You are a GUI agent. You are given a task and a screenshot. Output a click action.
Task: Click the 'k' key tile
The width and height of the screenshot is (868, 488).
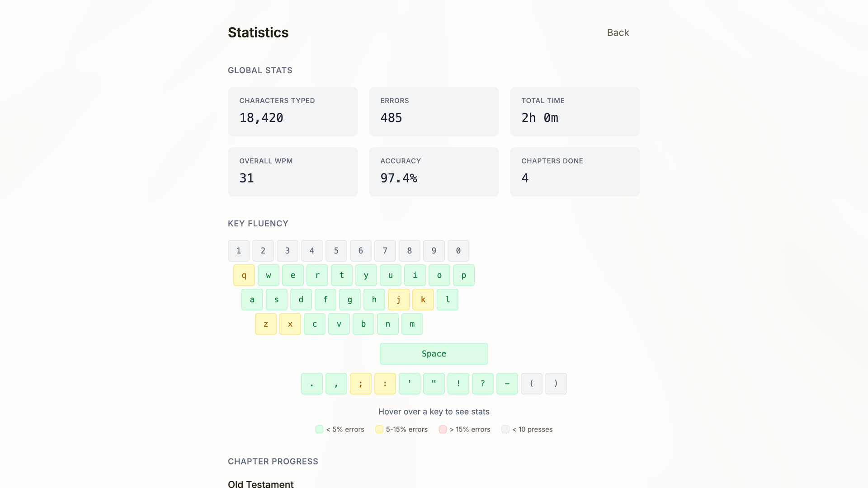point(423,300)
